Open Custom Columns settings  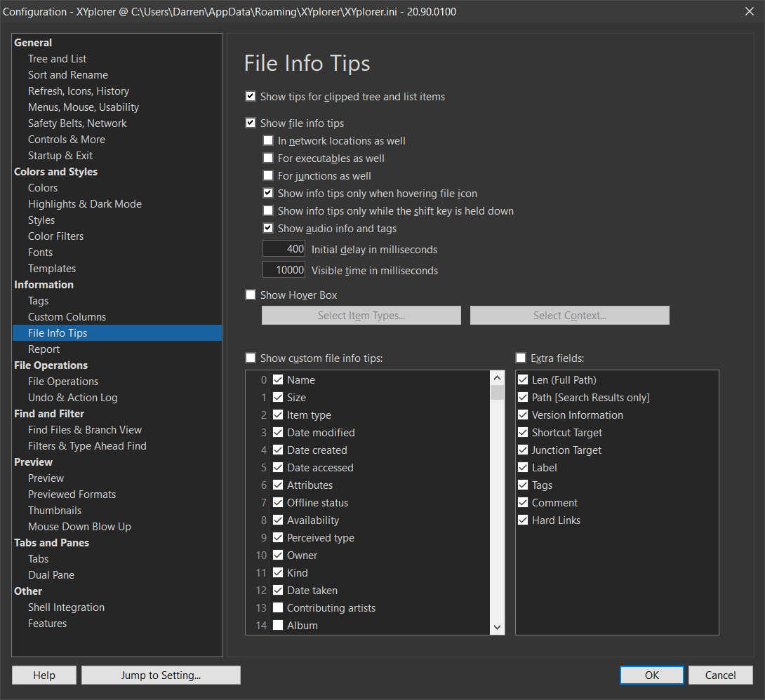[67, 316]
